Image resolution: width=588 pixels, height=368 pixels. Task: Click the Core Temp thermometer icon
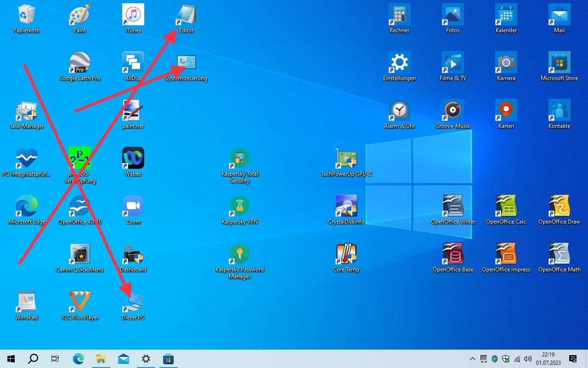pos(346,254)
